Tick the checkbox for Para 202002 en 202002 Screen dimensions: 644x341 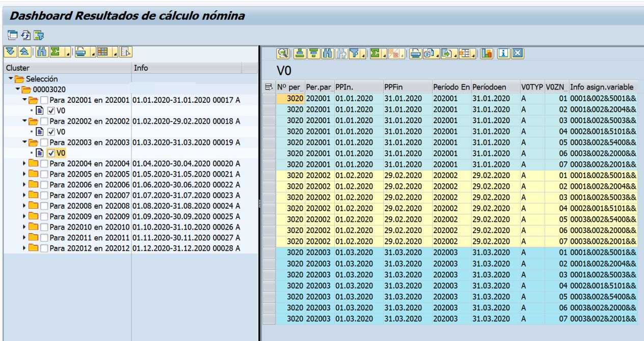(44, 121)
